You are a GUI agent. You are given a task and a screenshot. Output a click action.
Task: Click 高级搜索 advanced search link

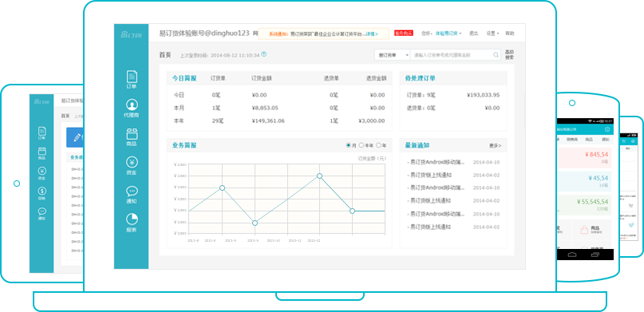click(x=509, y=54)
